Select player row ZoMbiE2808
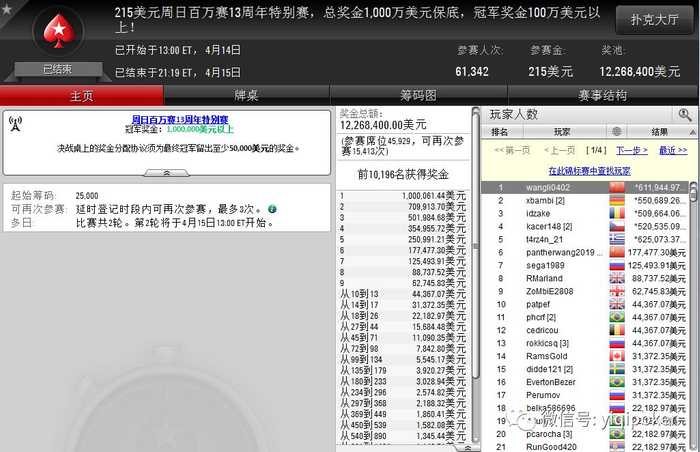 pyautogui.click(x=585, y=291)
